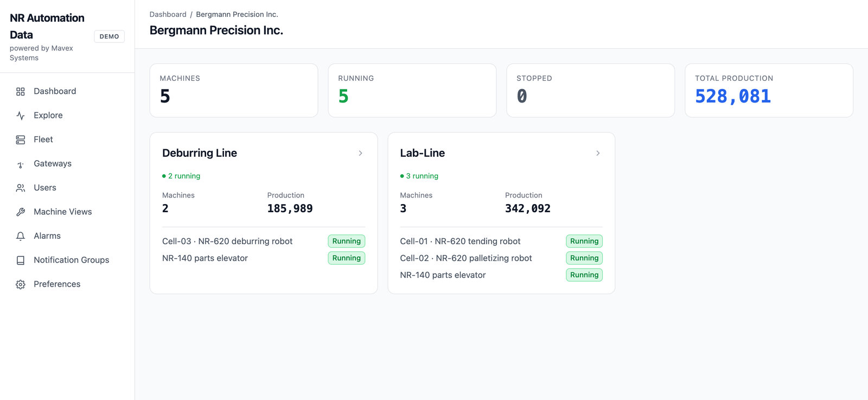The width and height of the screenshot is (868, 400).
Task: Click the Explore activity pulse icon
Action: [x=21, y=116]
